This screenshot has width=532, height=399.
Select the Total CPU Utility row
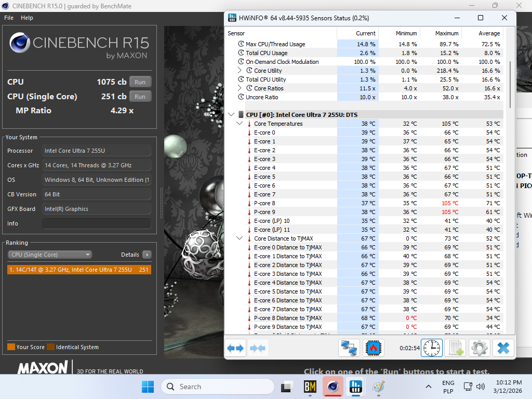pos(364,79)
